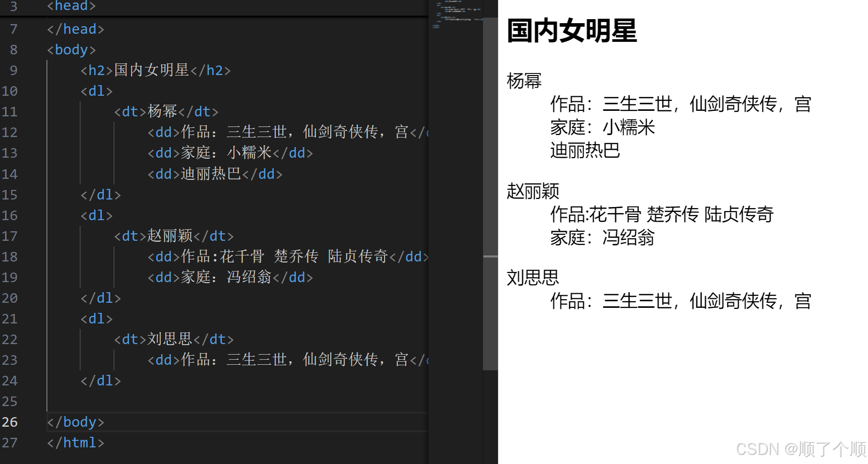The width and height of the screenshot is (868, 464).
Task: Click the closing html tag on line 27
Action: point(76,443)
